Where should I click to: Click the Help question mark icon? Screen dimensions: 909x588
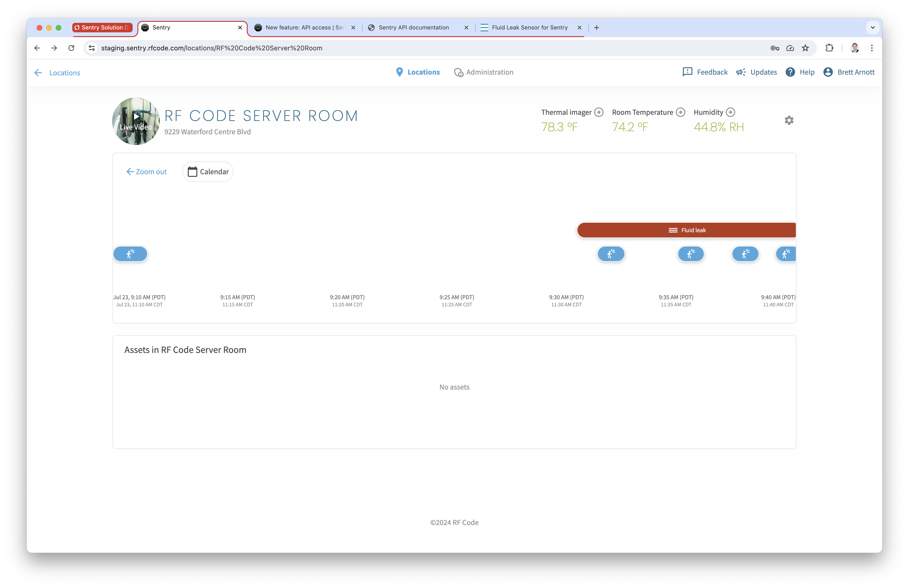coord(790,72)
